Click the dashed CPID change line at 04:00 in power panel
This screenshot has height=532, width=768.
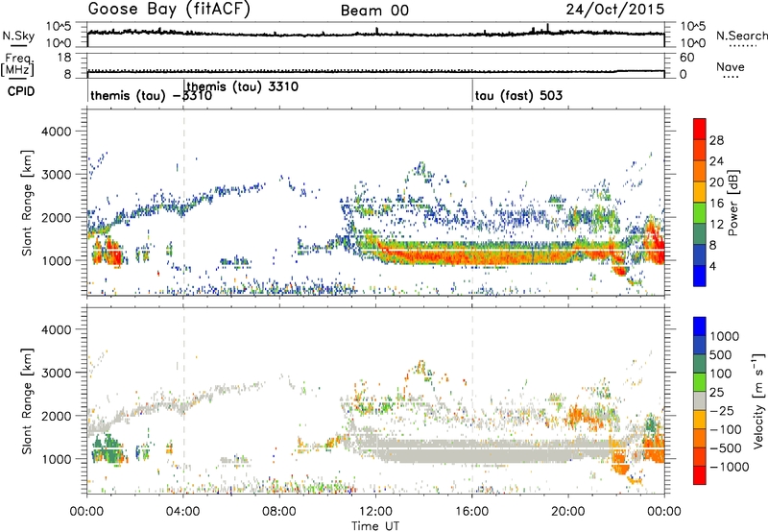tap(183, 202)
